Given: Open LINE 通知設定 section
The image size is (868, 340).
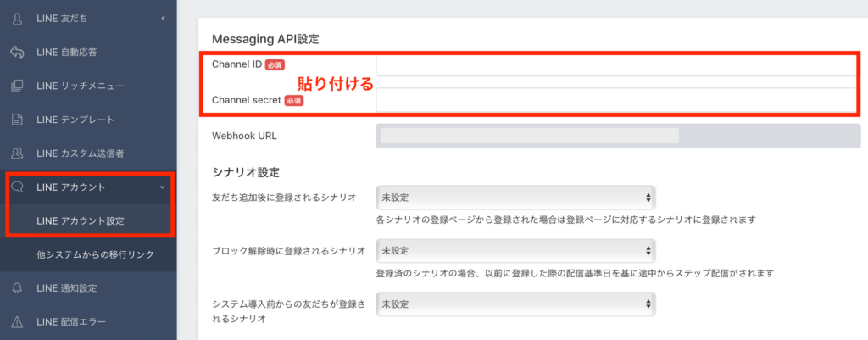Looking at the screenshot, I should click(x=88, y=288).
